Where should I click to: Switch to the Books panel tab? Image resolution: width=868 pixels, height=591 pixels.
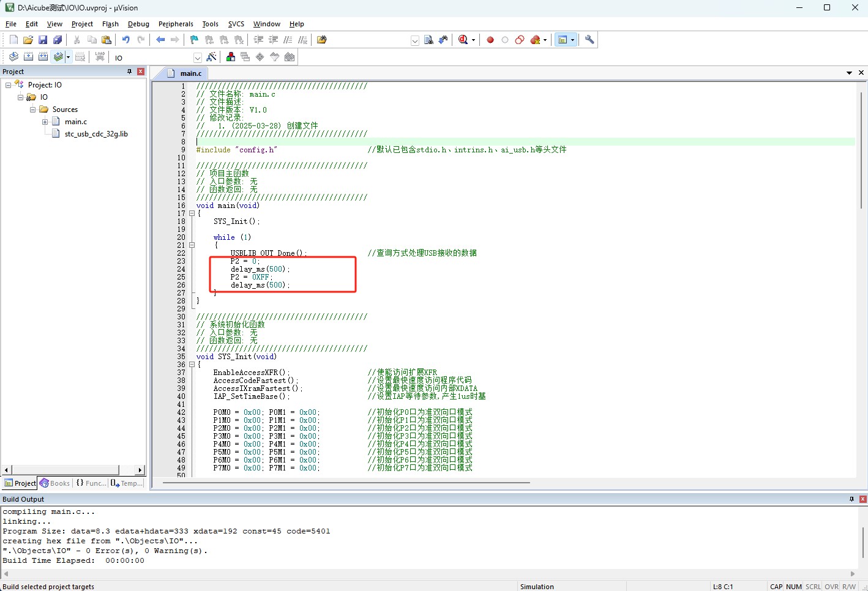[55, 483]
